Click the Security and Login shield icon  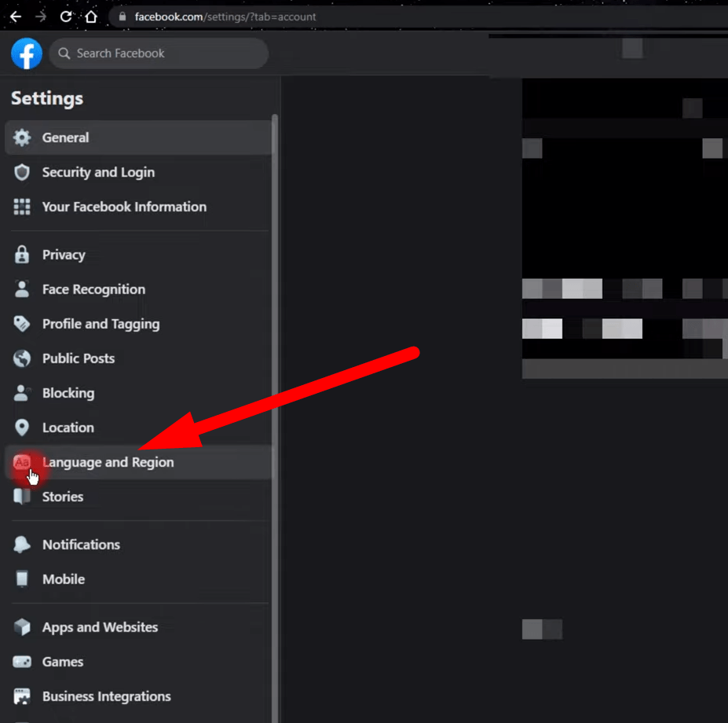tap(22, 172)
